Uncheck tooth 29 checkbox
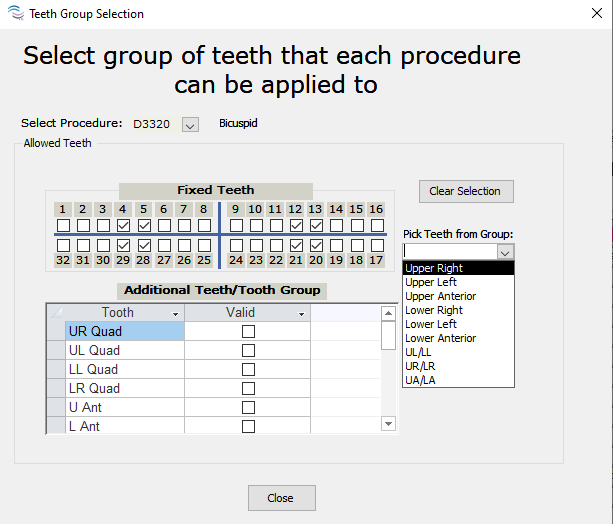The height and width of the screenshot is (524, 613). (x=123, y=245)
